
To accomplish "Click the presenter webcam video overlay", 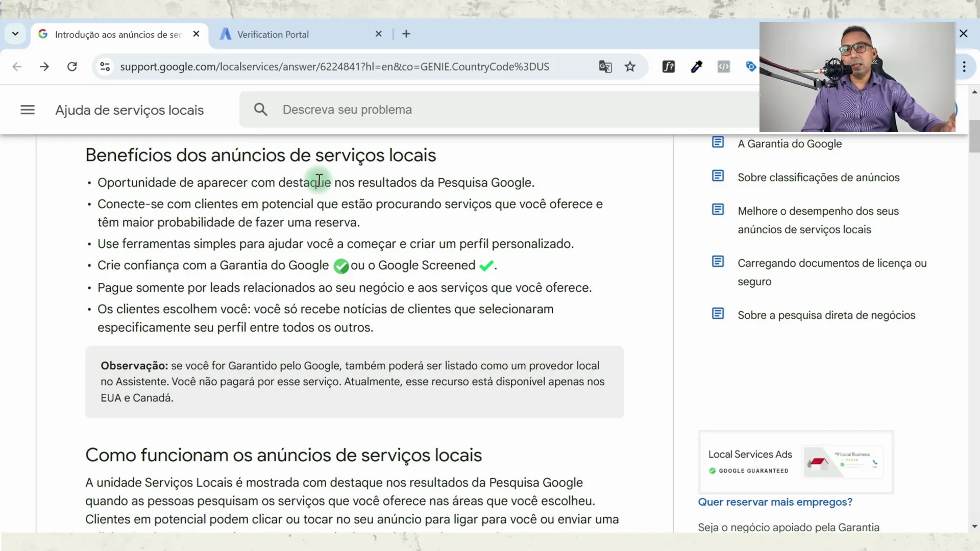I will point(857,77).
